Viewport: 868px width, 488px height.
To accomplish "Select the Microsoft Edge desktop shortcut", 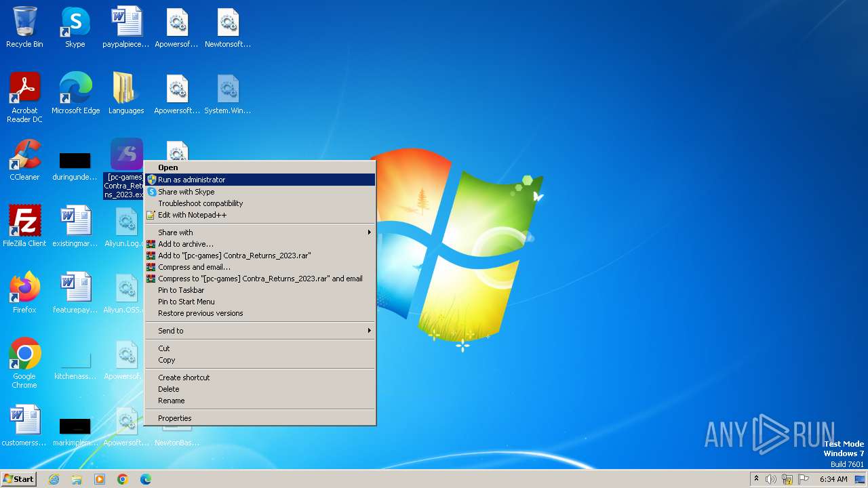I will [75, 94].
